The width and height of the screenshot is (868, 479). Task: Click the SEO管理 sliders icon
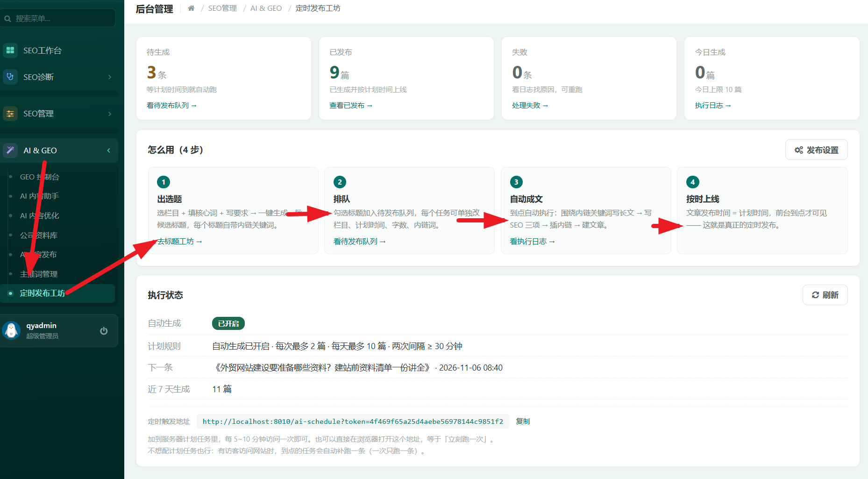pyautogui.click(x=10, y=114)
